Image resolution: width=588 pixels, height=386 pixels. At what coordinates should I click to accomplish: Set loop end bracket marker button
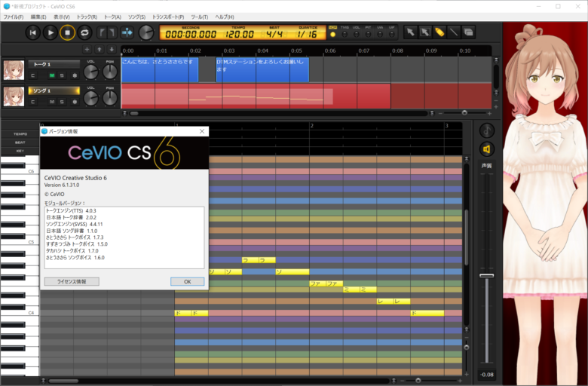coord(112,32)
